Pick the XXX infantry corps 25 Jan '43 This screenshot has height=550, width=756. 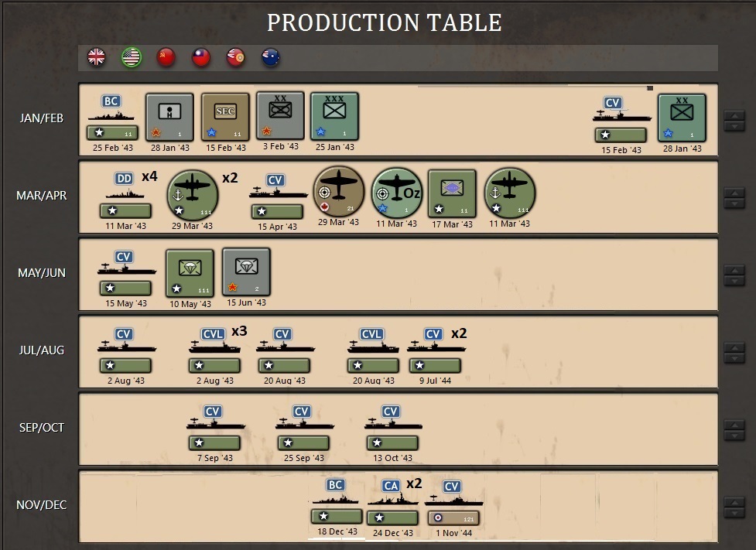334,116
